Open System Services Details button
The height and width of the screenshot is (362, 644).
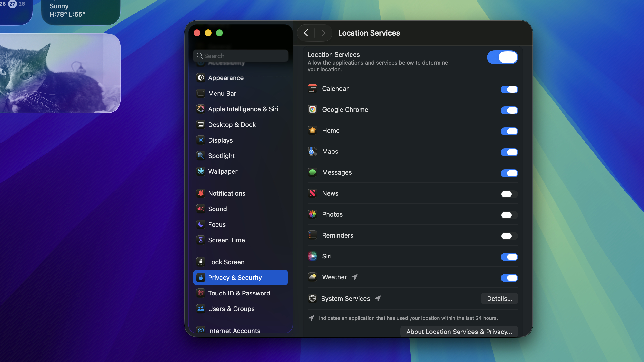point(499,298)
